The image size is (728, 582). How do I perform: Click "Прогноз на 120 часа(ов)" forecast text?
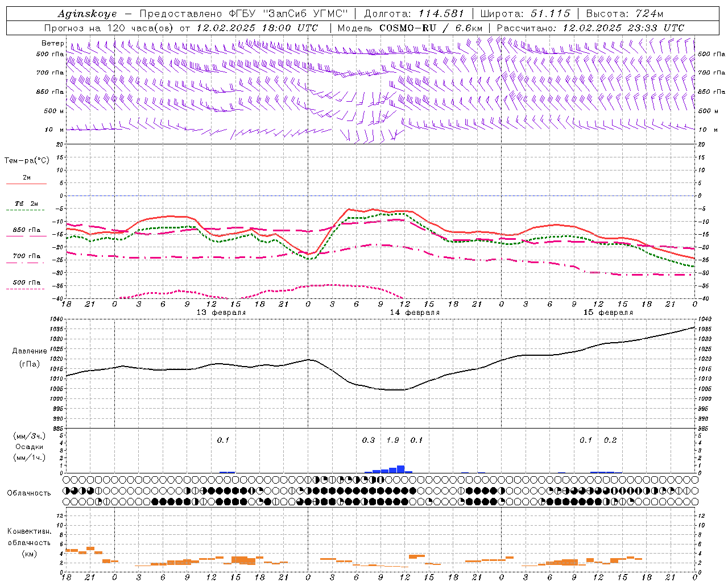click(110, 28)
